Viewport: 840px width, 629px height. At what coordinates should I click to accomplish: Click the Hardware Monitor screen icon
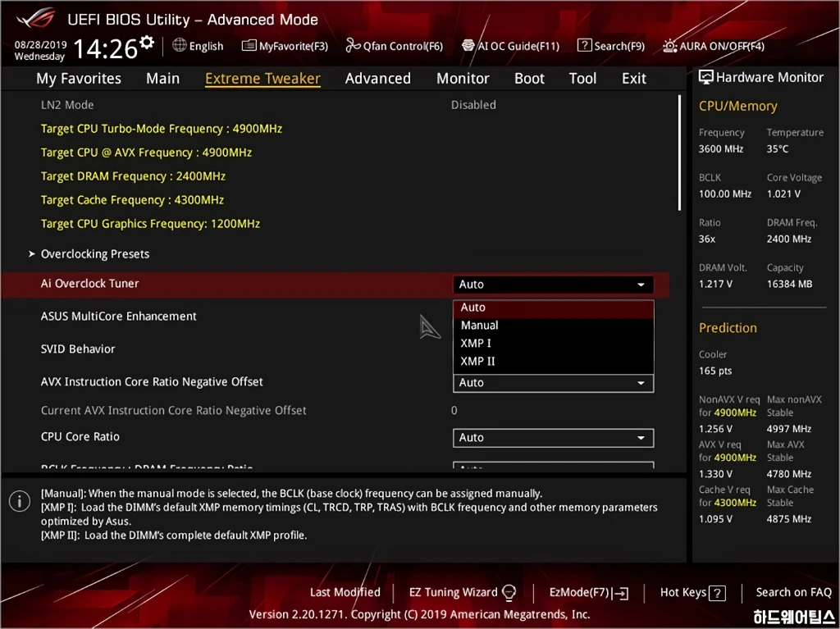coord(706,77)
